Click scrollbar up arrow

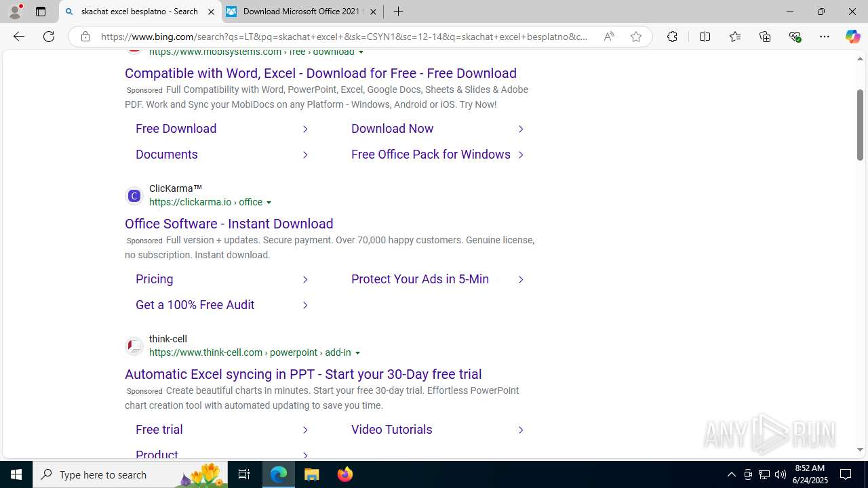point(860,59)
